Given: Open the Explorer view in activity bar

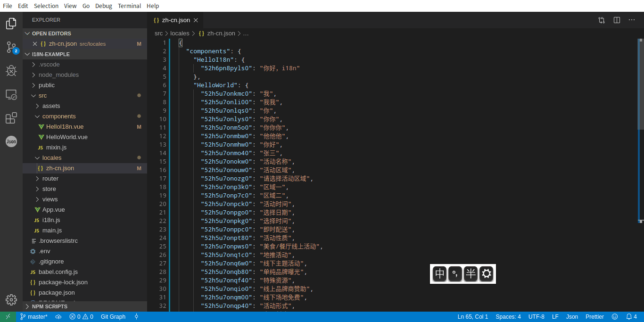Looking at the screenshot, I should (11, 24).
